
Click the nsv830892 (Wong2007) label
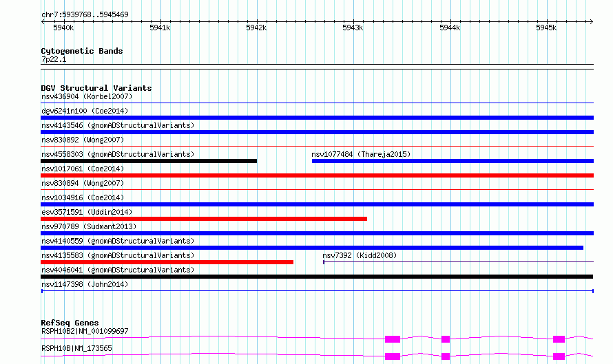83,140
